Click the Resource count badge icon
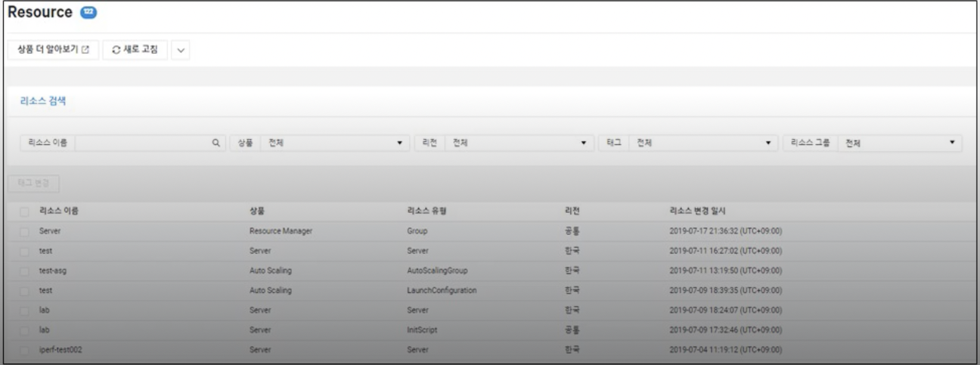 click(x=88, y=13)
